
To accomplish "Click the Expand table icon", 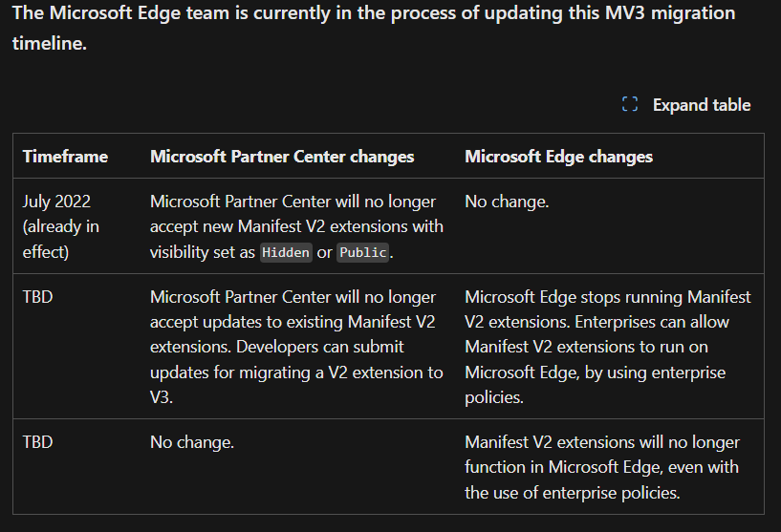I will coord(630,105).
